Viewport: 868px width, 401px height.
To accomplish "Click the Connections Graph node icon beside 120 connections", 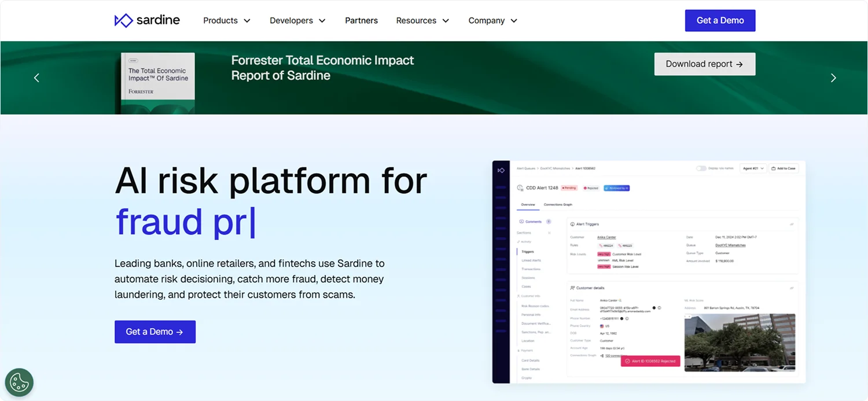I will (x=601, y=356).
